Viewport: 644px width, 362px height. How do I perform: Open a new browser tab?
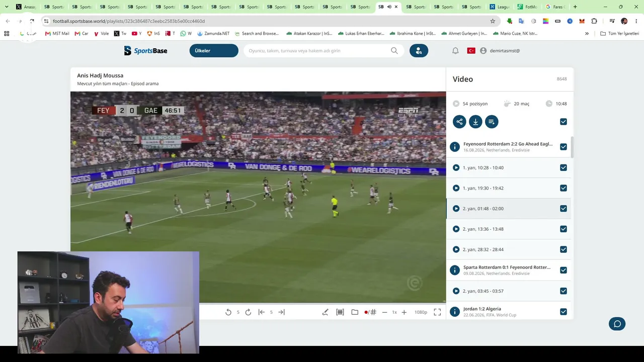coord(575,7)
